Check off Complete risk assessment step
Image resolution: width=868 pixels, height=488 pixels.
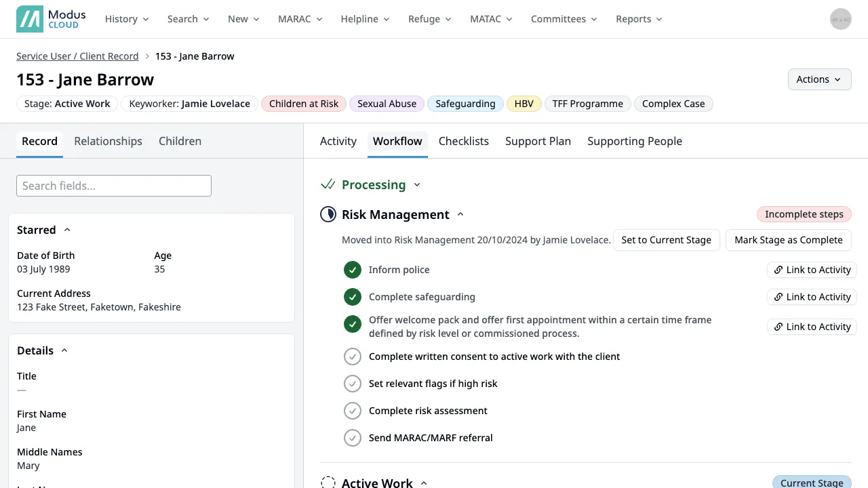click(x=352, y=411)
